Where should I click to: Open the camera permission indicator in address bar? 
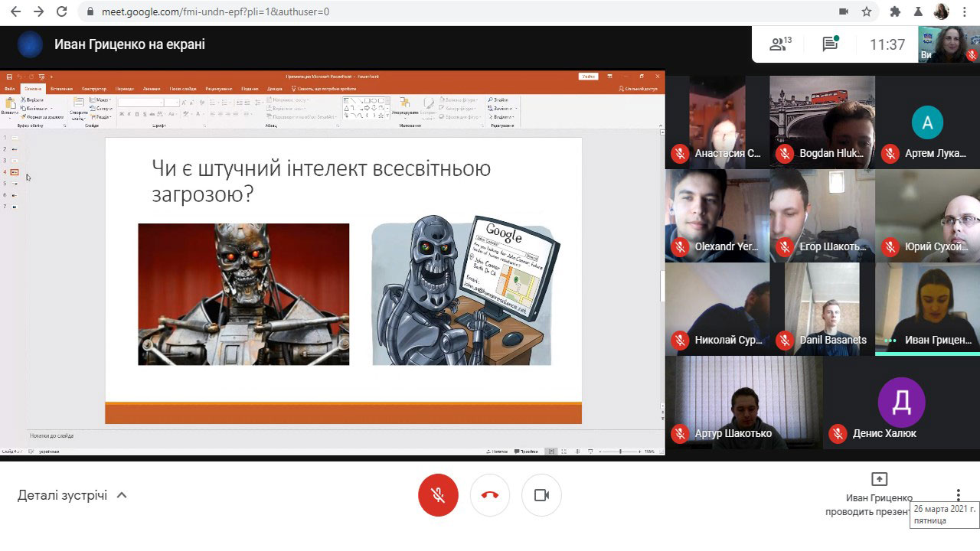[844, 11]
